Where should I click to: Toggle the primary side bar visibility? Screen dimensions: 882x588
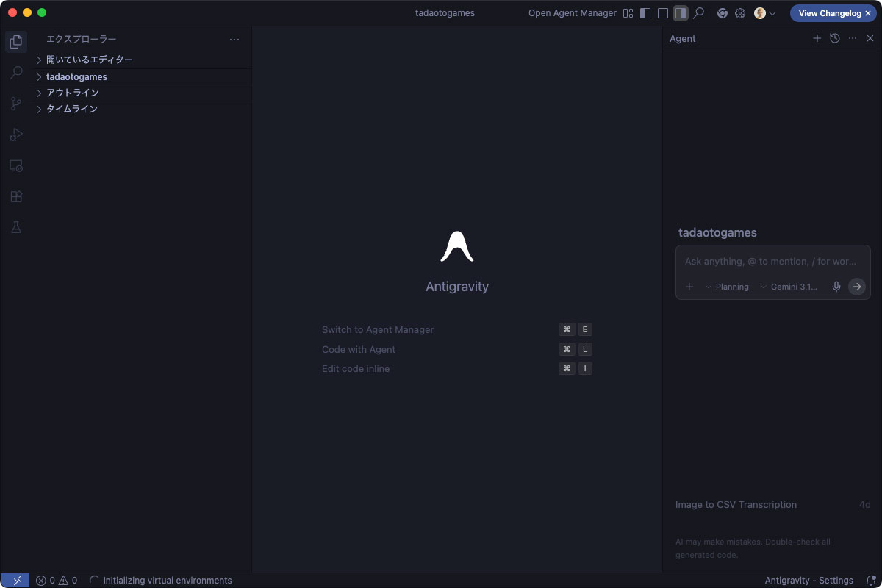645,13
